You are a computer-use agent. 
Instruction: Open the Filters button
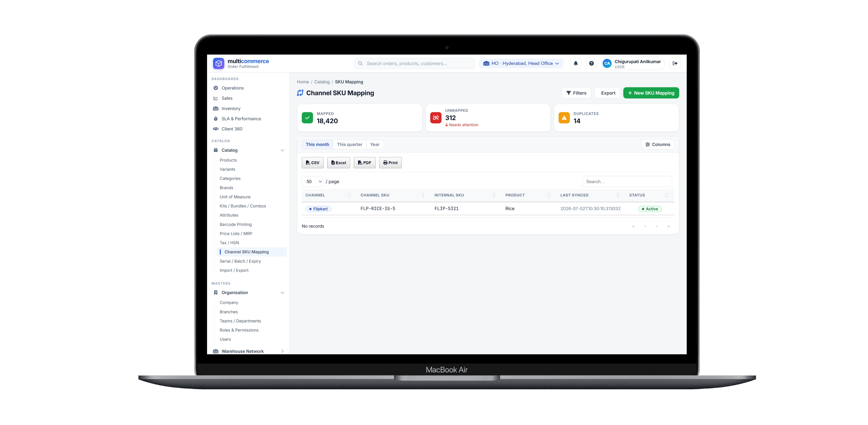576,93
